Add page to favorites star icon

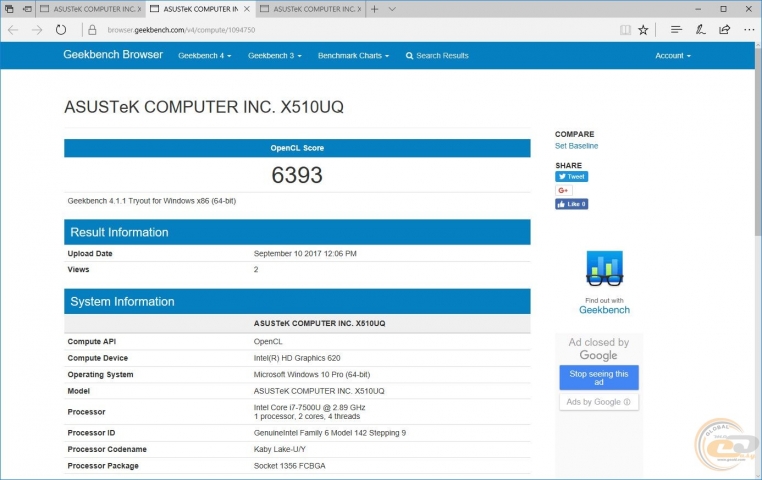643,30
